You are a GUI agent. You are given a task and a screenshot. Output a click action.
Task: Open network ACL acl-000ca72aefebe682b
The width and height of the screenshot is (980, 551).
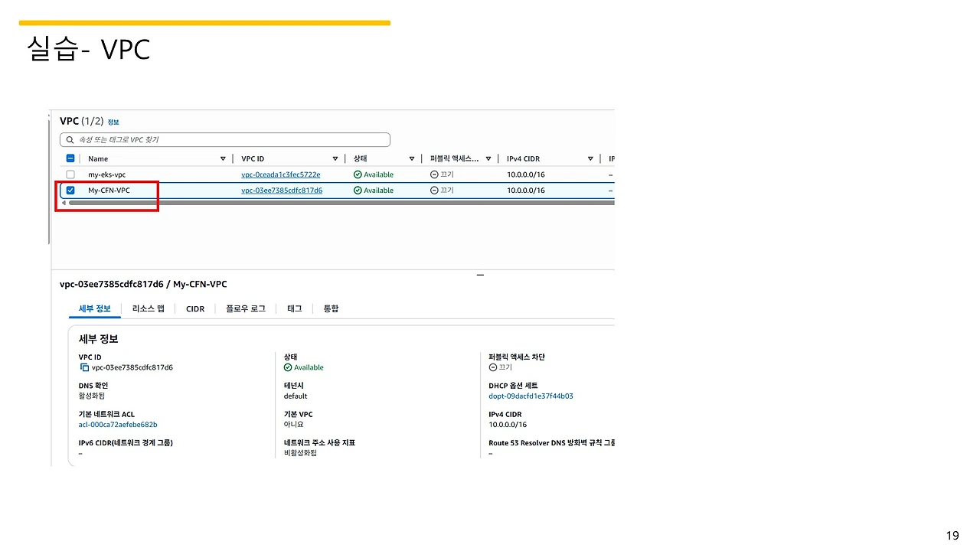[118, 425]
